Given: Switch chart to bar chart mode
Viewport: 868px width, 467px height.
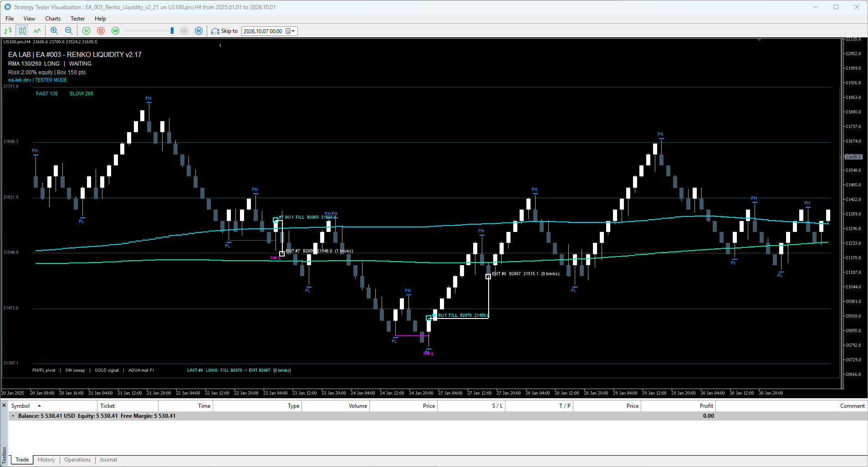Looking at the screenshot, I should tap(8, 31).
